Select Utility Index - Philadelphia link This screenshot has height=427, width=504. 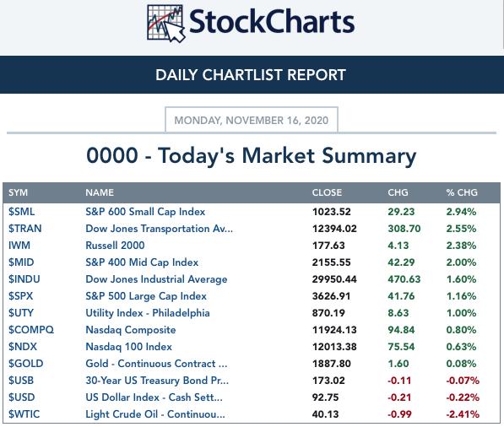click(148, 313)
